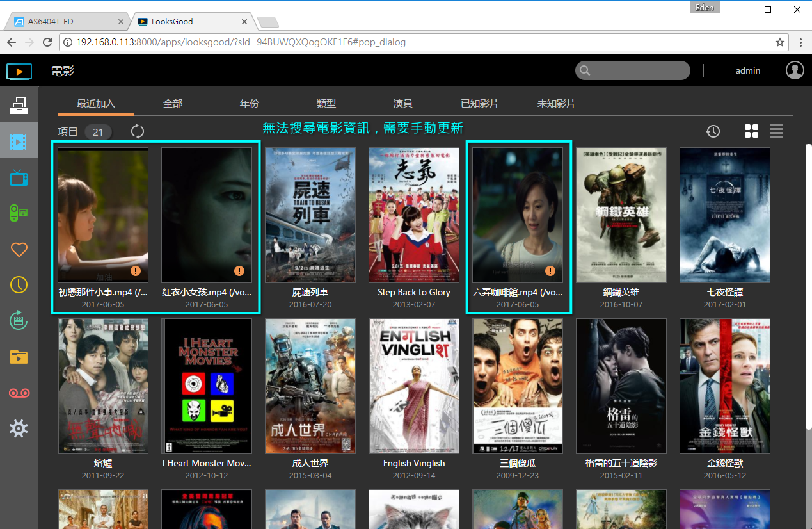Click into the search field

tap(633, 70)
